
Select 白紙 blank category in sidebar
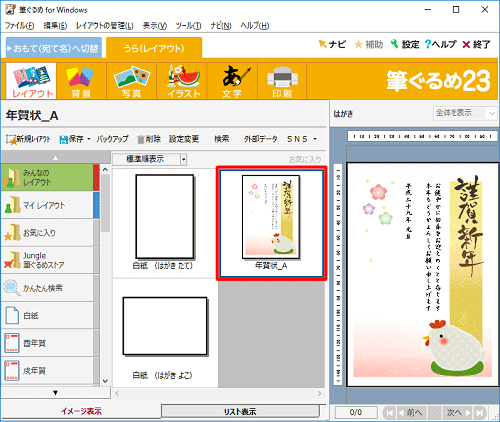tap(50, 315)
